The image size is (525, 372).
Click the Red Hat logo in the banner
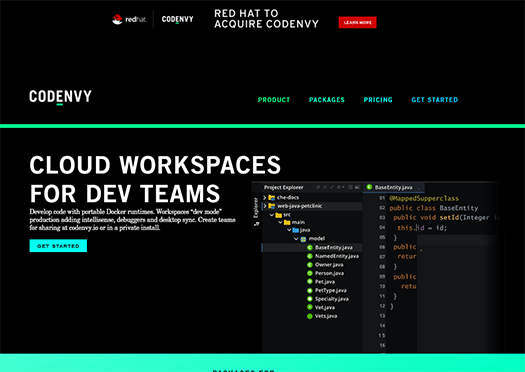(129, 19)
